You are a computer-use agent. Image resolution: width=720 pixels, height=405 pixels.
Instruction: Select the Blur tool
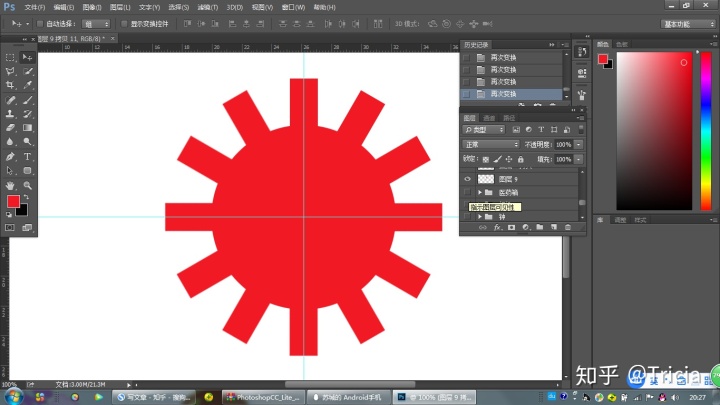click(10, 142)
